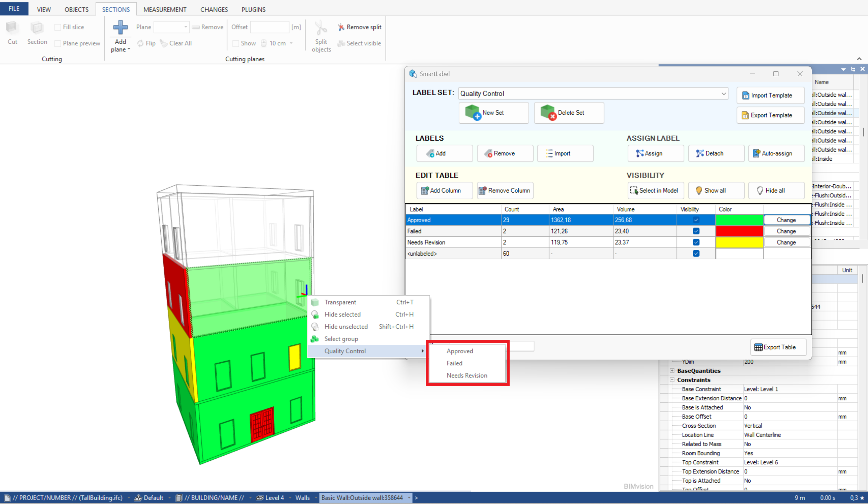
Task: Switch to the VIEW tab
Action: pos(44,9)
